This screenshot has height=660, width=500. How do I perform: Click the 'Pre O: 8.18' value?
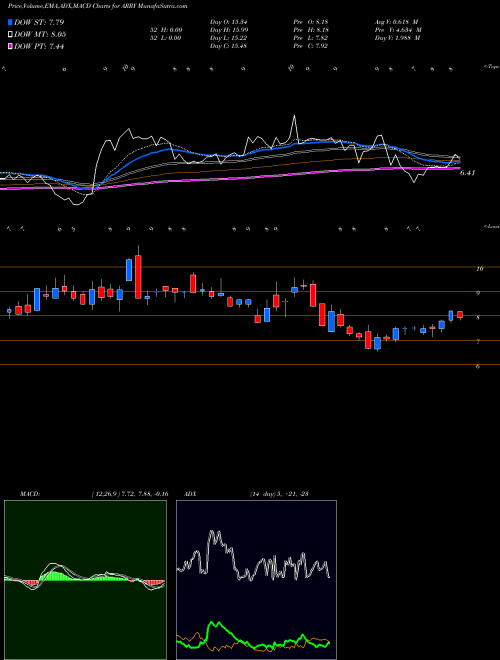click(313, 22)
